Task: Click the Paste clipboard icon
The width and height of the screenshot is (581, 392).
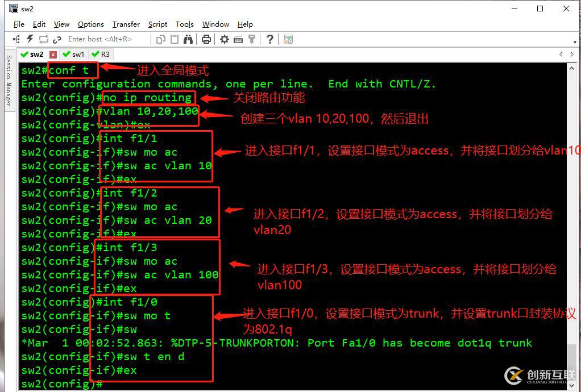Action: [x=175, y=39]
